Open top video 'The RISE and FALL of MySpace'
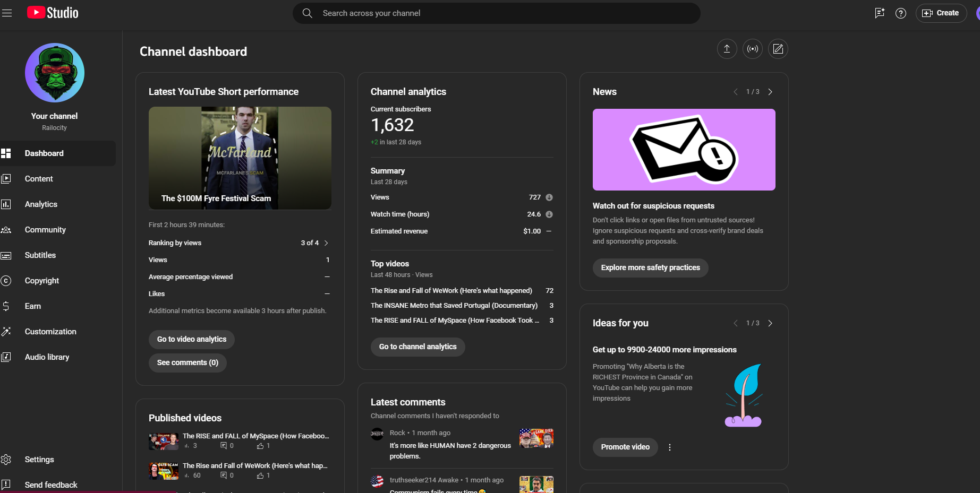Viewport: 980px width, 493px height. pos(455,321)
